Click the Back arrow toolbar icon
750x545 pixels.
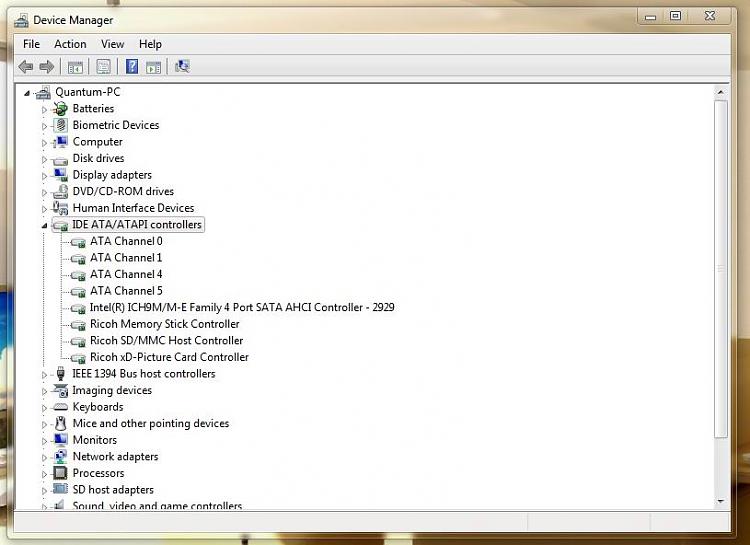pos(26,67)
